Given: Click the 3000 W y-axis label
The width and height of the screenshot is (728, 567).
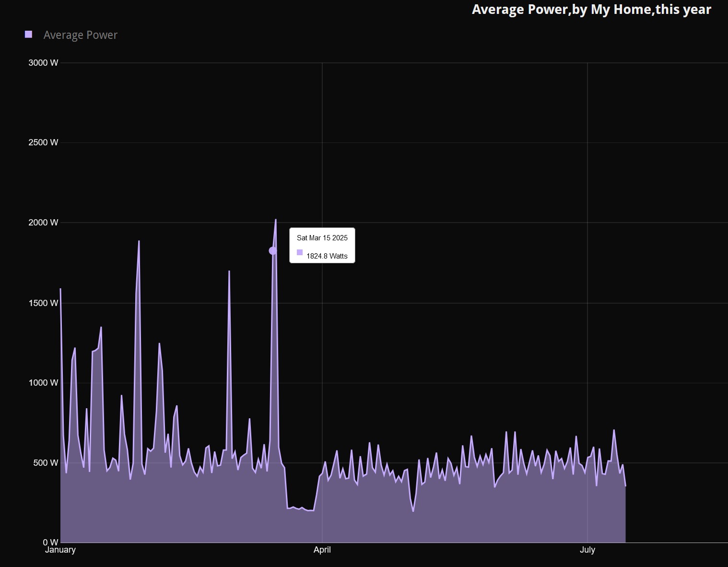Looking at the screenshot, I should pos(43,63).
